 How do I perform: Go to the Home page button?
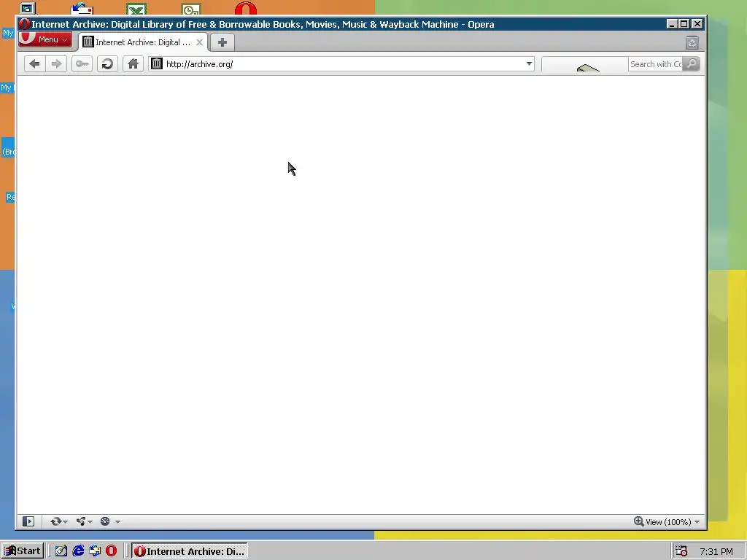click(133, 64)
